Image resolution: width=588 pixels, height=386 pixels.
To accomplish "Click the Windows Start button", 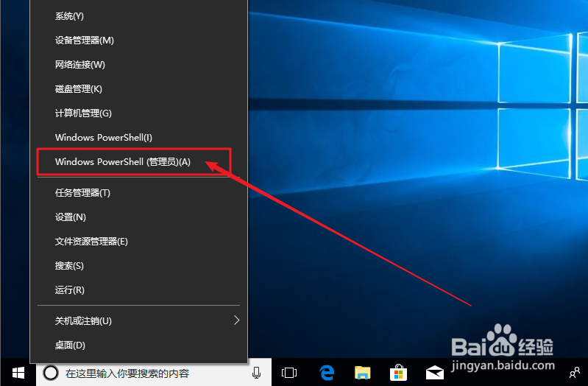I will click(x=18, y=373).
